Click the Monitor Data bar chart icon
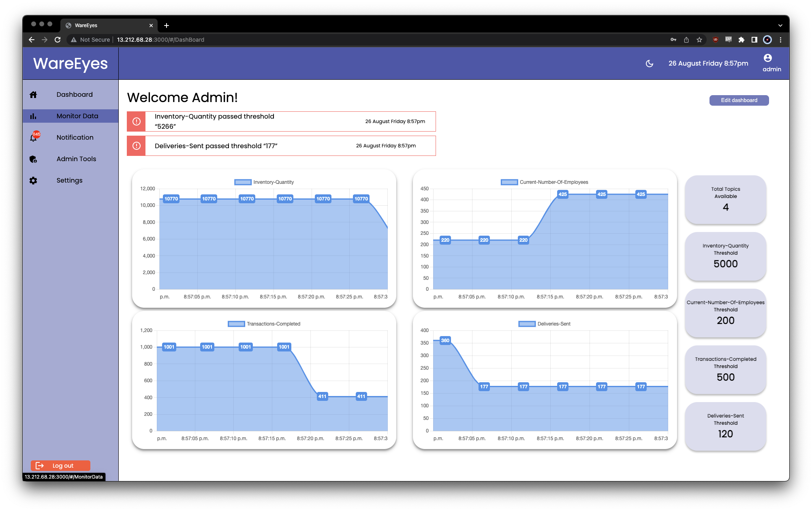This screenshot has height=511, width=812. point(33,116)
